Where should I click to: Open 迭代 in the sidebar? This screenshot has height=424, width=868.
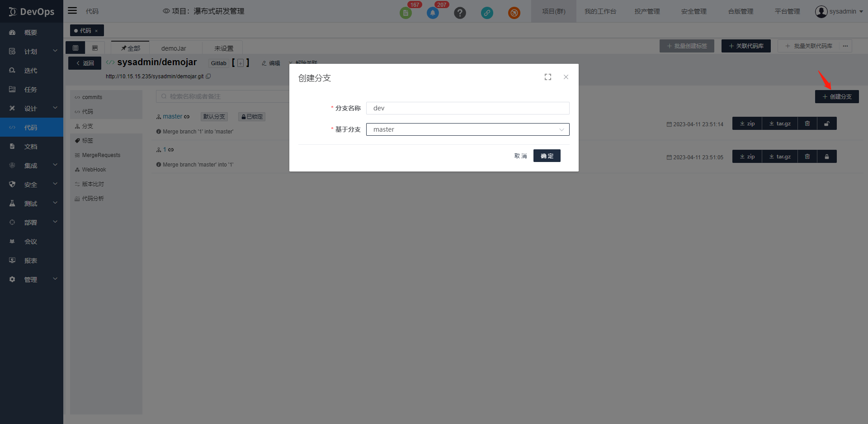32,71
